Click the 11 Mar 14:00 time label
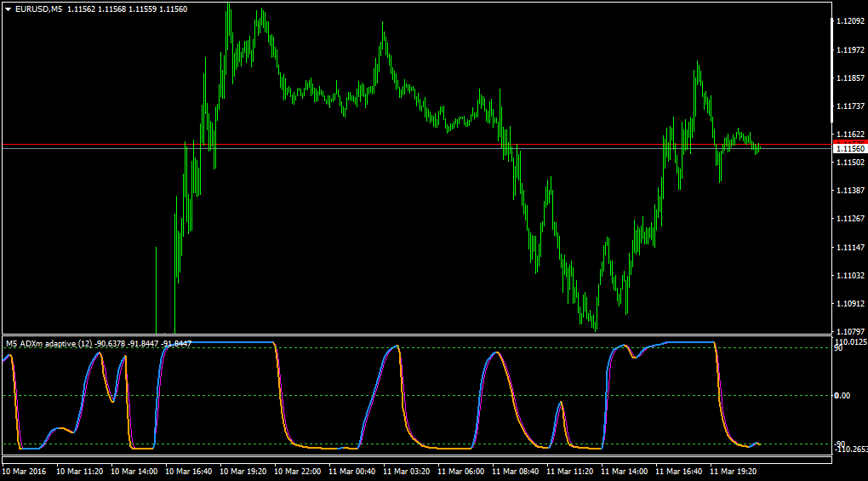This screenshot has width=868, height=481. pos(624,472)
